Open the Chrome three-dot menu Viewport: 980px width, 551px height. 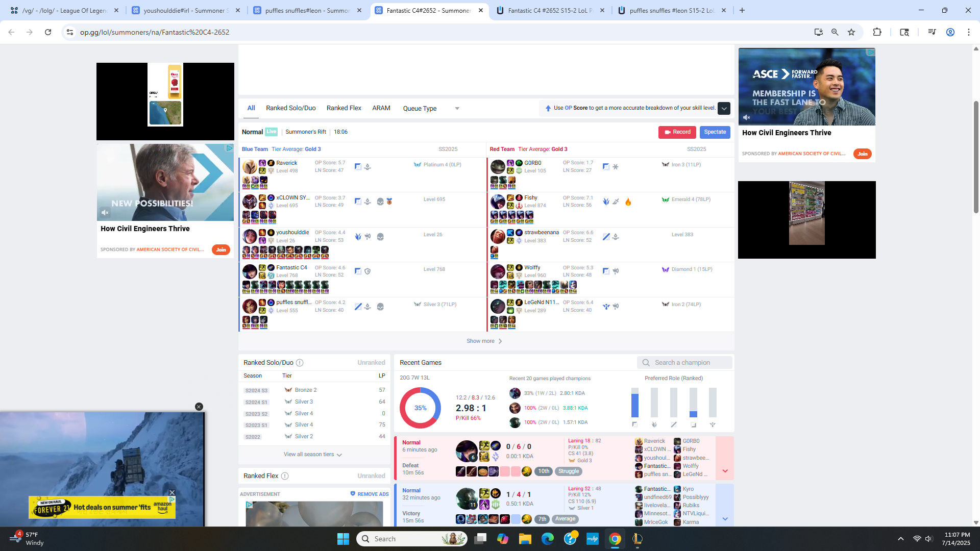click(969, 32)
